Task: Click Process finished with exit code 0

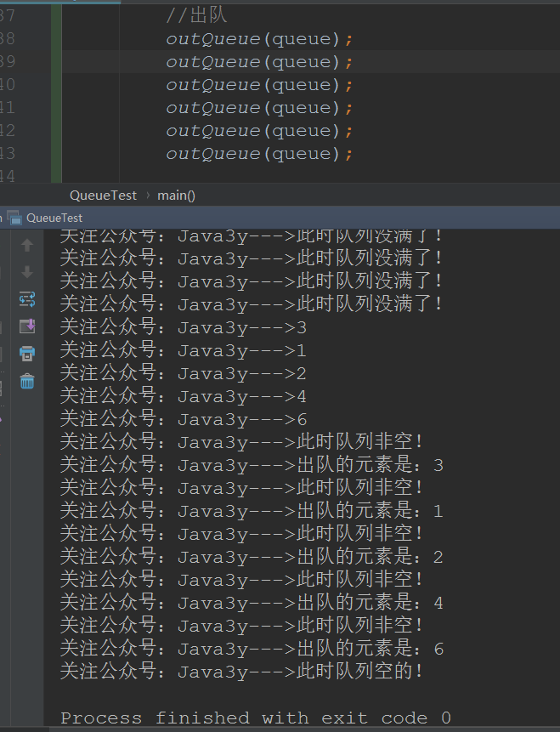Action: click(256, 718)
